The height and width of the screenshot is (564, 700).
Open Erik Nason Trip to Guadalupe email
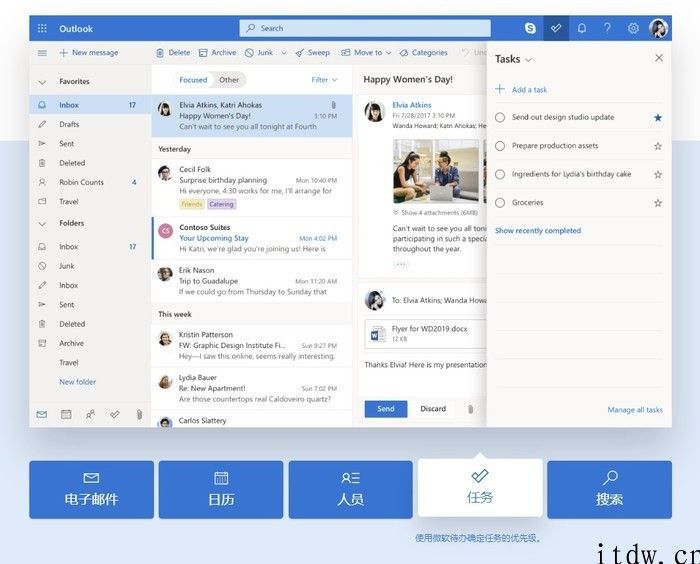[x=252, y=281]
